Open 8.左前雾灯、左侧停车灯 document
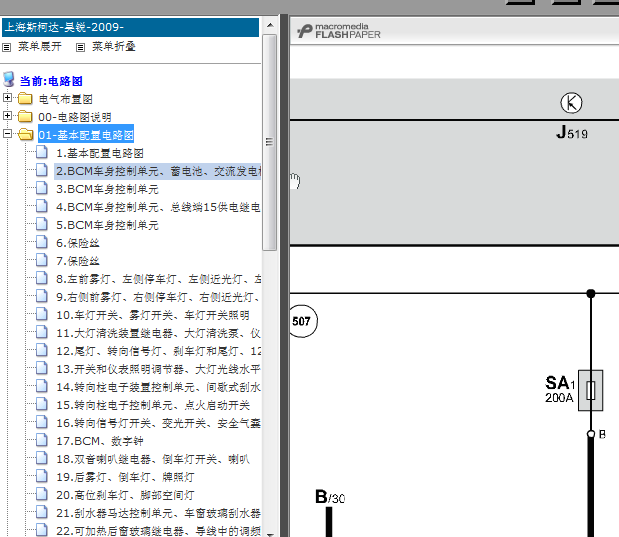Image resolution: width=619 pixels, height=537 pixels. point(158,279)
